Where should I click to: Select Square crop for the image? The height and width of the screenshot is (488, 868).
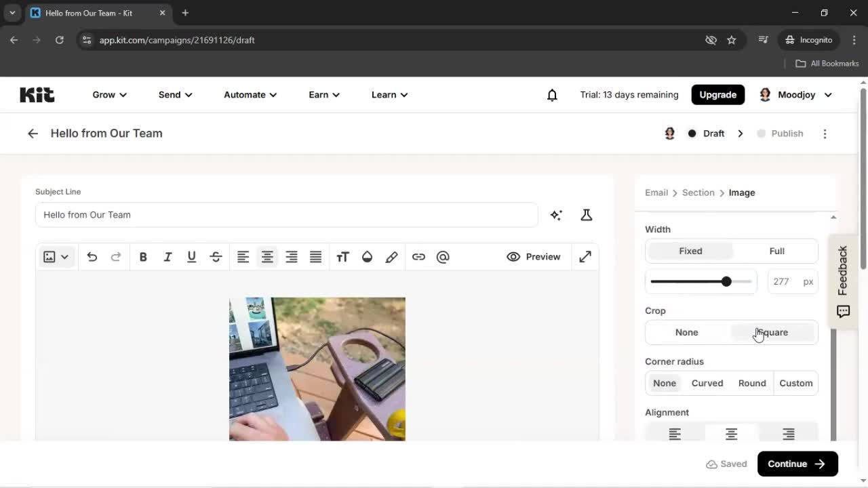pos(773,332)
